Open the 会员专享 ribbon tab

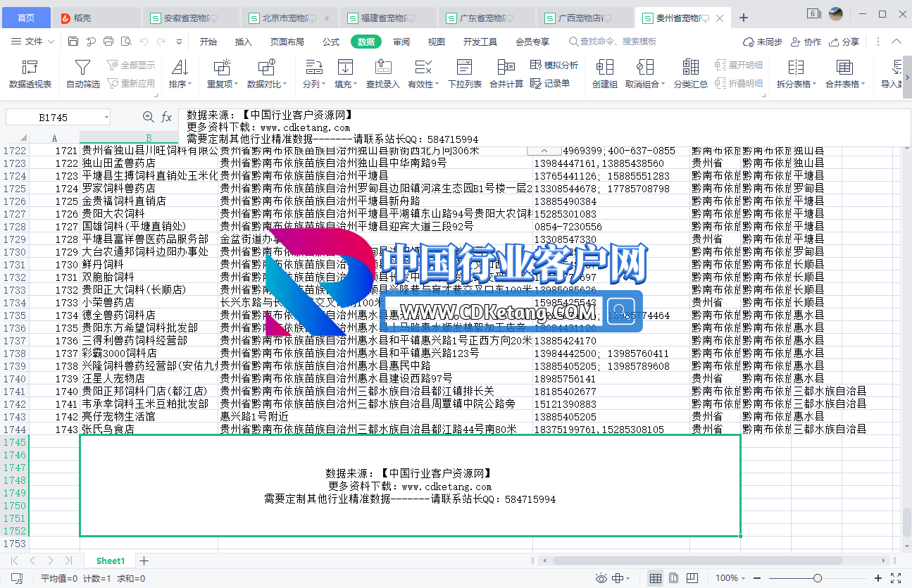(532, 42)
